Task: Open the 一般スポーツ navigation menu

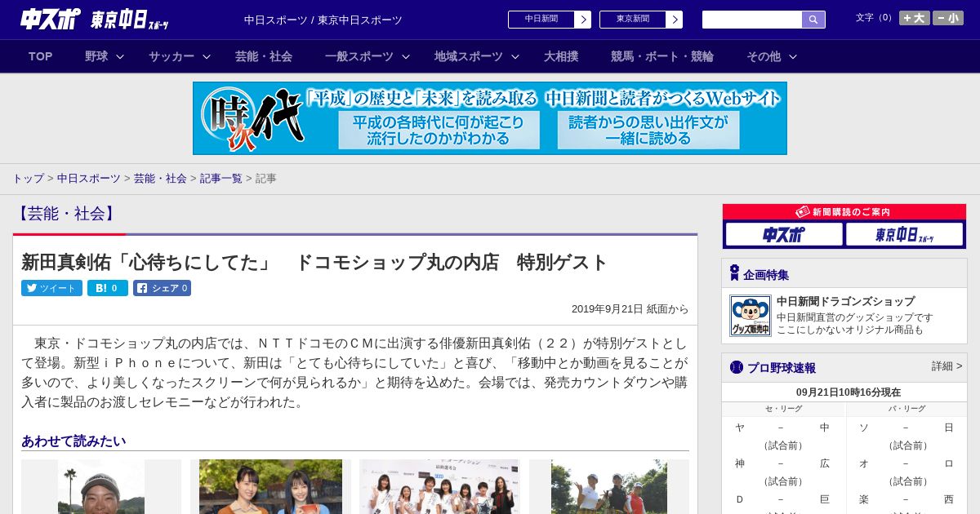Action: pyautogui.click(x=359, y=56)
